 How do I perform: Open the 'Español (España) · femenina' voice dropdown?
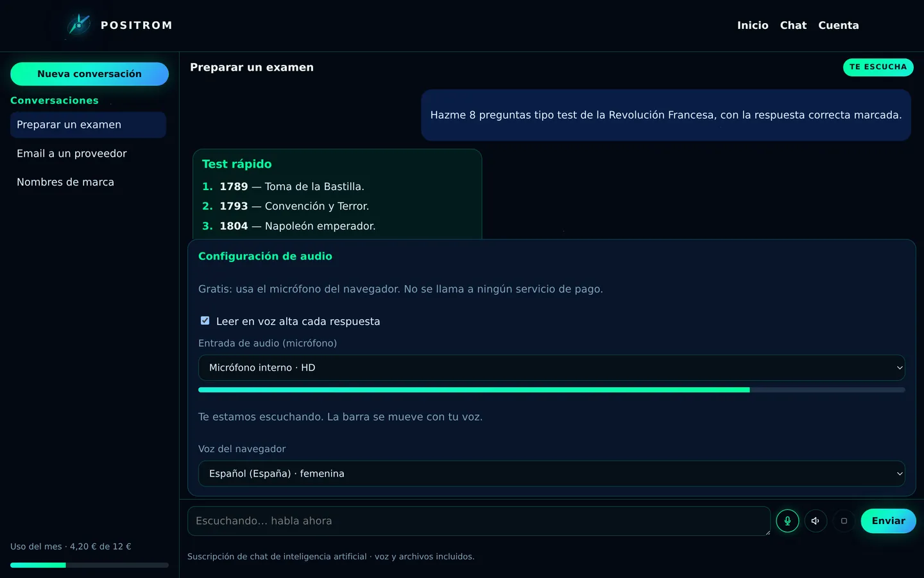pyautogui.click(x=551, y=473)
